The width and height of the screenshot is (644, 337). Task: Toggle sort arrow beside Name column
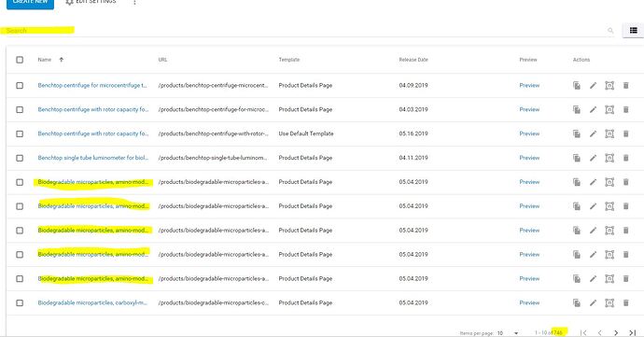62,60
